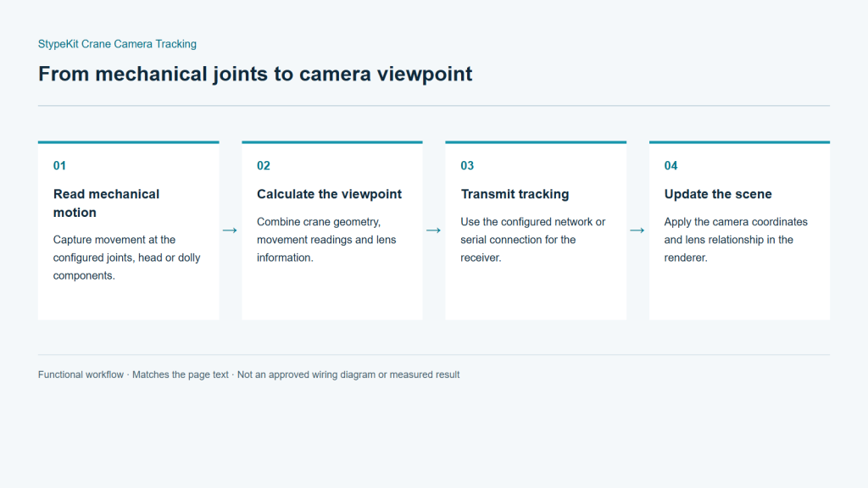Image resolution: width=868 pixels, height=488 pixels.
Task: Click step number 04
Action: (x=671, y=165)
